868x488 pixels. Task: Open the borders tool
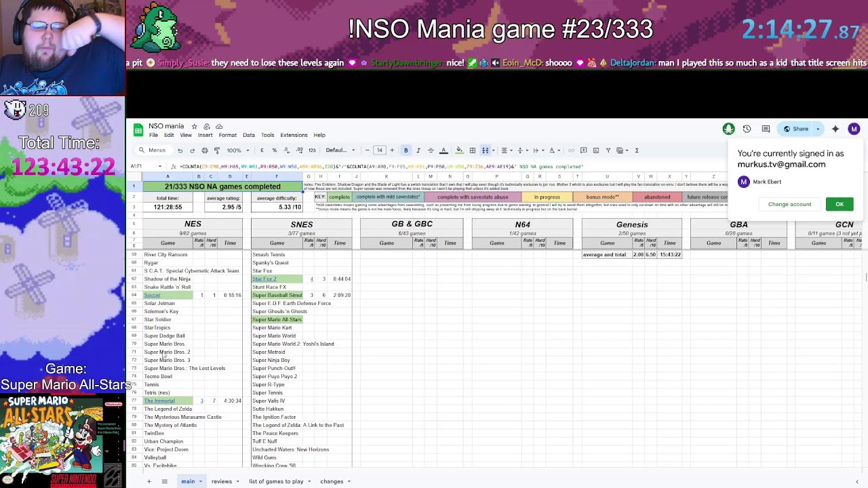click(472, 150)
